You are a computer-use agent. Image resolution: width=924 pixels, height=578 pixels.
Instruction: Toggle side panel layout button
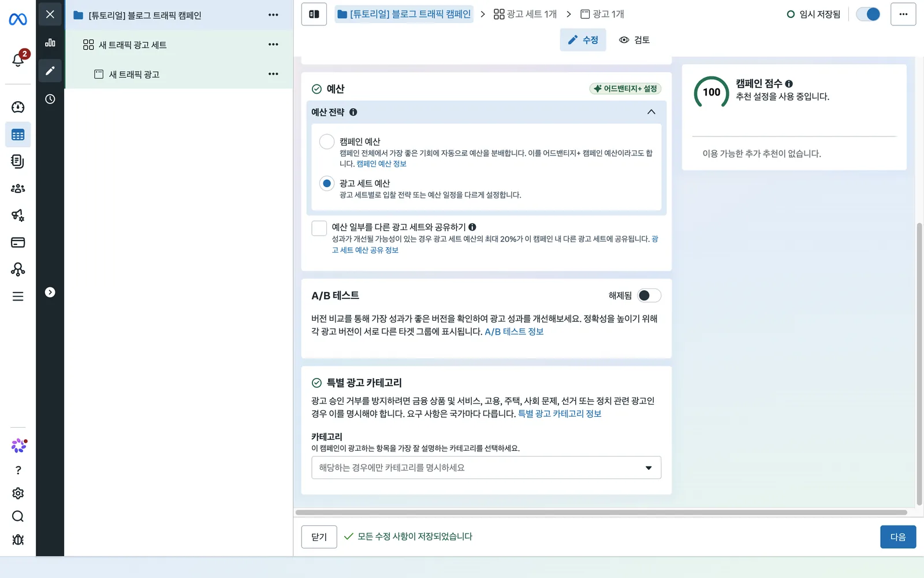click(x=314, y=14)
